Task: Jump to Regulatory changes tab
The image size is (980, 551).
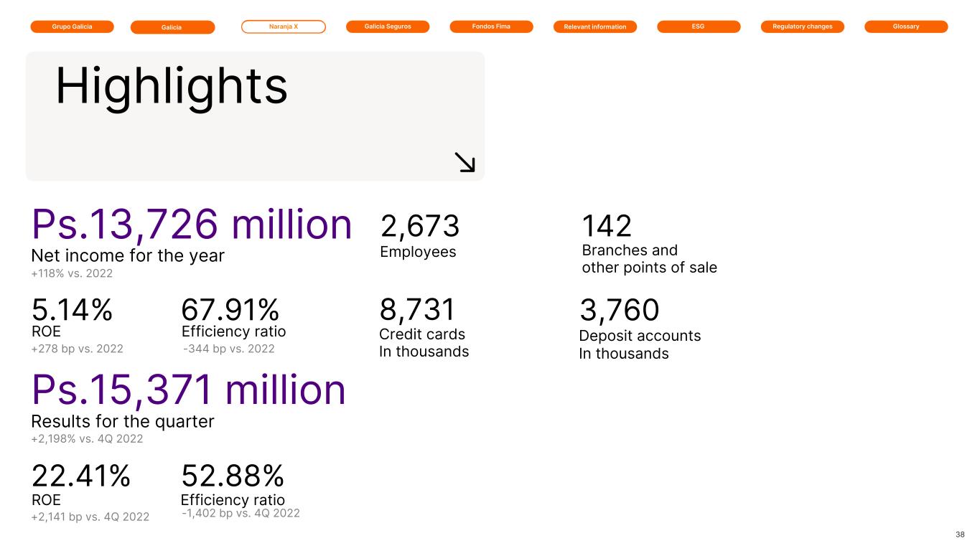Action: [x=802, y=27]
